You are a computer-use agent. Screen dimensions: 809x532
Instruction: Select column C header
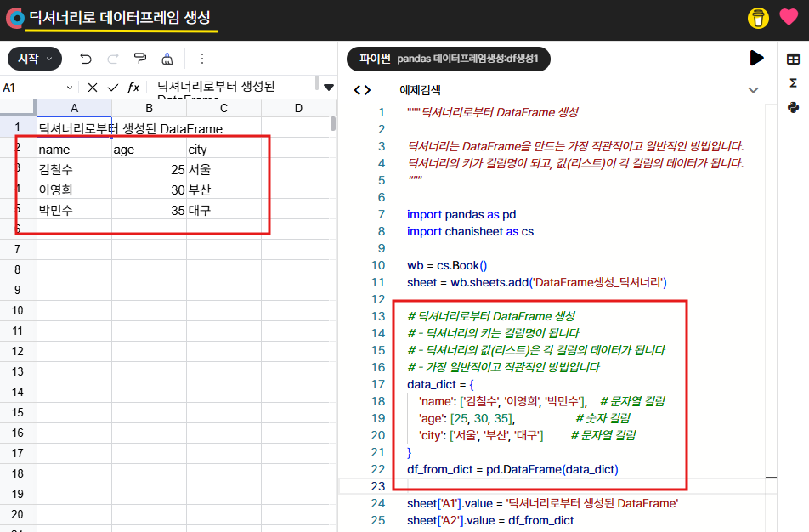pos(224,108)
